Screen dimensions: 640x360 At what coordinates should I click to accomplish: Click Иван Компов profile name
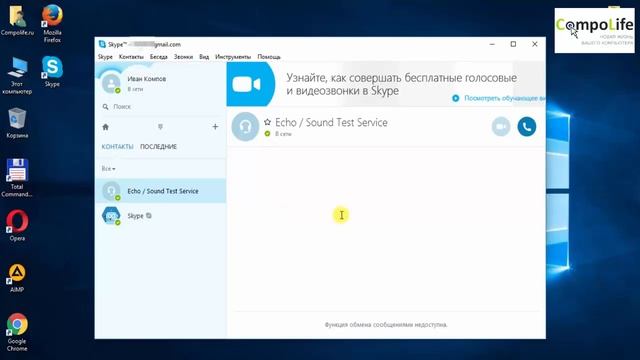[x=147, y=79]
